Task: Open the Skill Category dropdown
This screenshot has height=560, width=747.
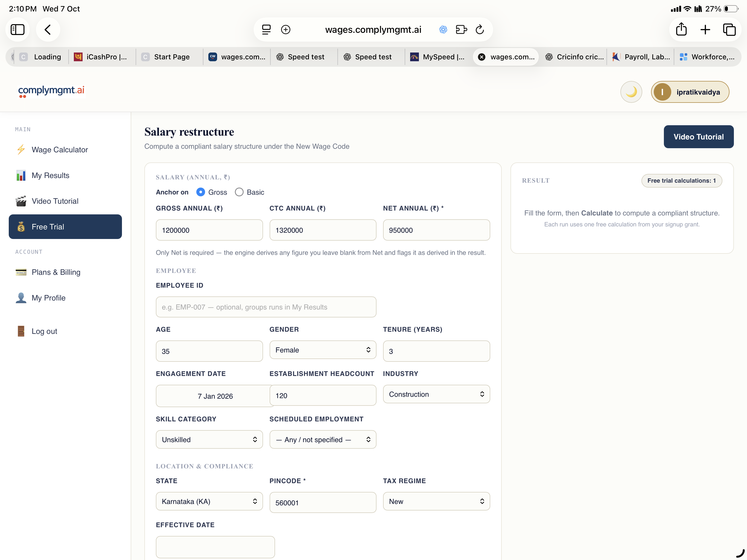Action: [209, 439]
